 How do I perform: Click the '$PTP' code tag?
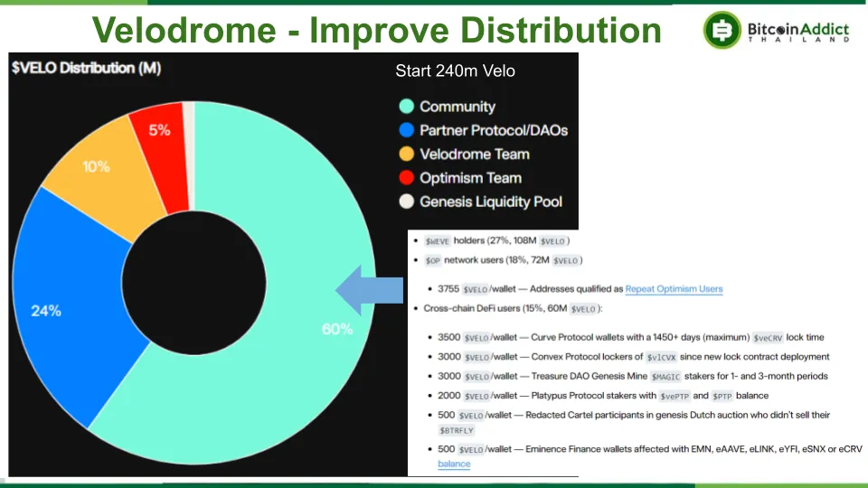pyautogui.click(x=722, y=396)
